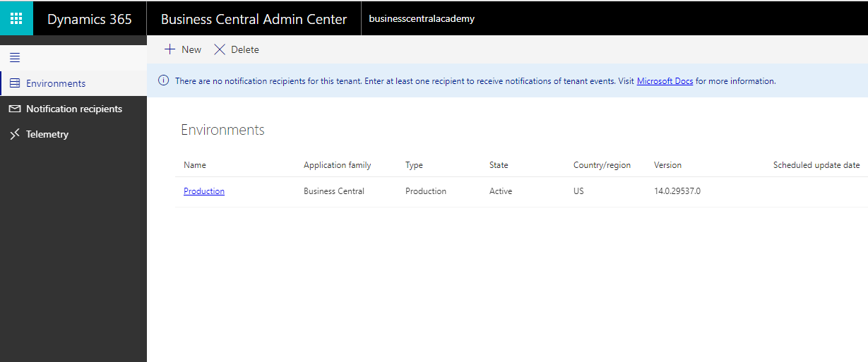This screenshot has height=362, width=868.
Task: Click the State column header
Action: 499,165
